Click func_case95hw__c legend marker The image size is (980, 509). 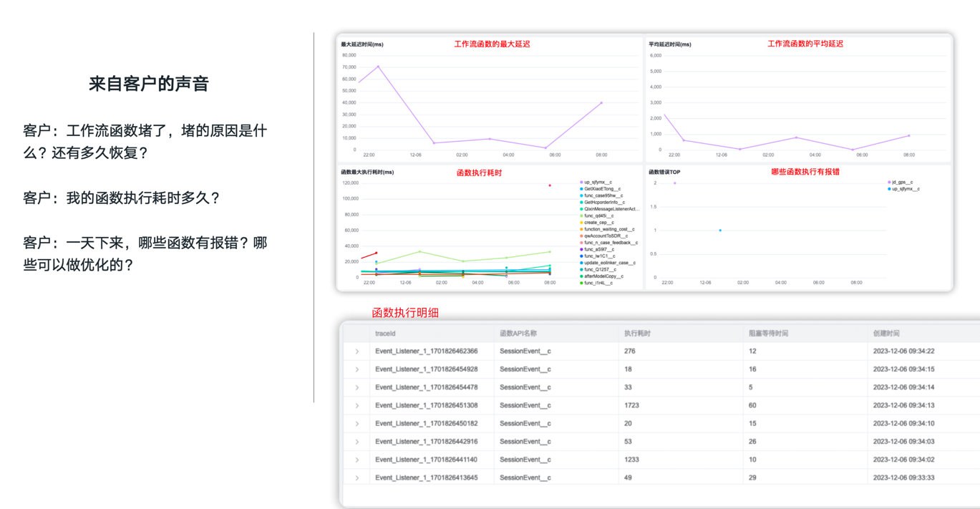[581, 195]
